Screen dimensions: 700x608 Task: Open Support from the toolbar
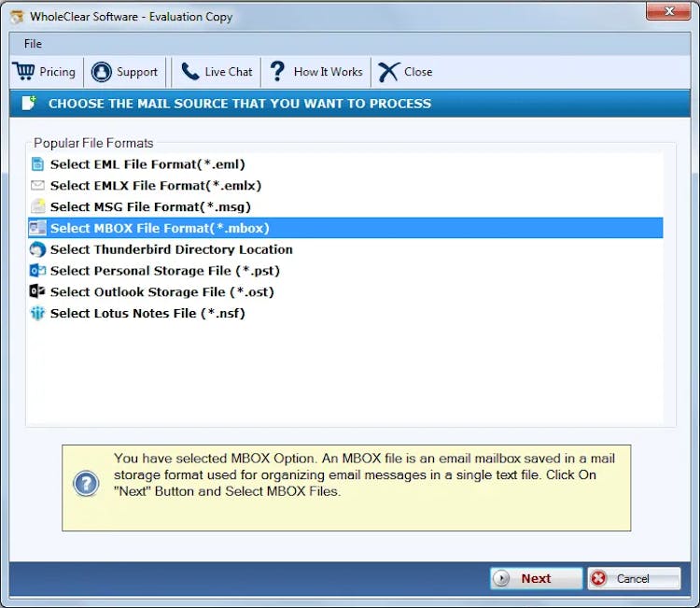(124, 72)
